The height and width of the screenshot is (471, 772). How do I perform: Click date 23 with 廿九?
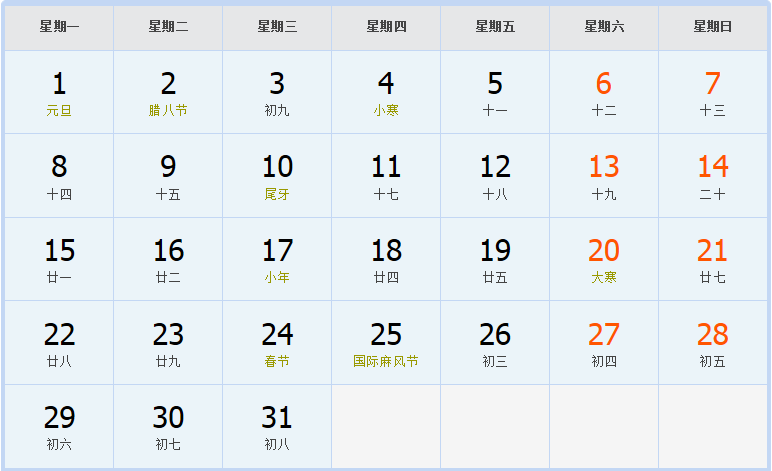click(168, 343)
